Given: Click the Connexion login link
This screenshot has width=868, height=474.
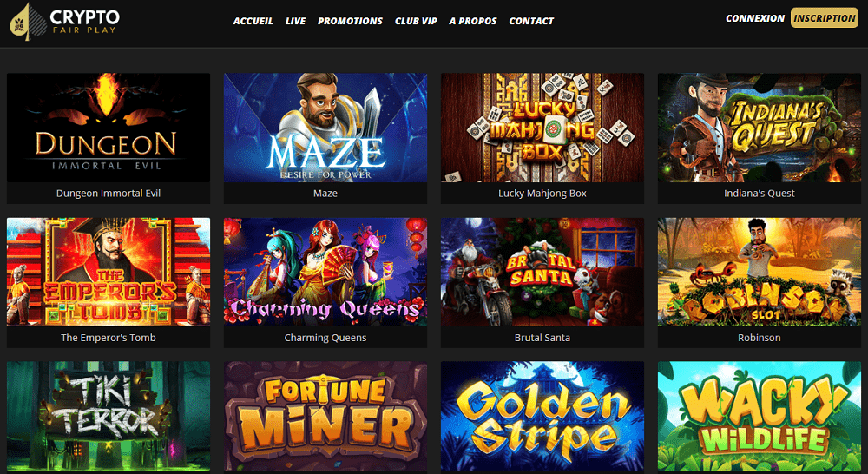Looking at the screenshot, I should pos(755,18).
